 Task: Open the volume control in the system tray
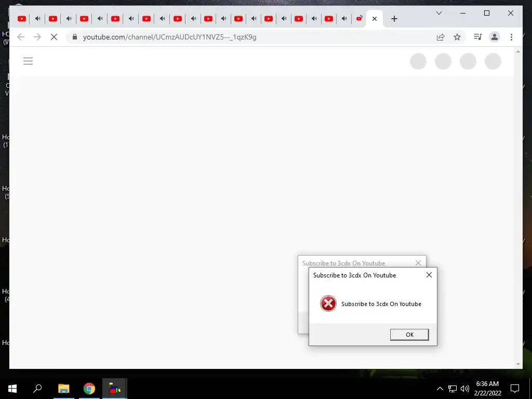tap(465, 389)
